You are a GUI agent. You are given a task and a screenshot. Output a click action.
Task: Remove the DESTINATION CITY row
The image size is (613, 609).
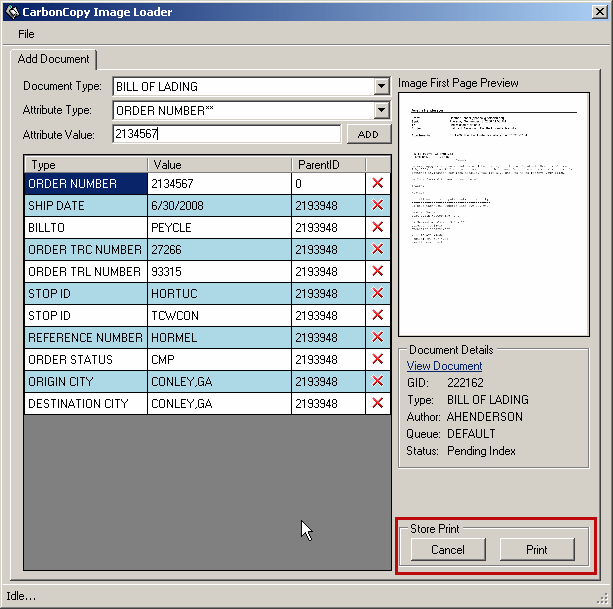377,404
